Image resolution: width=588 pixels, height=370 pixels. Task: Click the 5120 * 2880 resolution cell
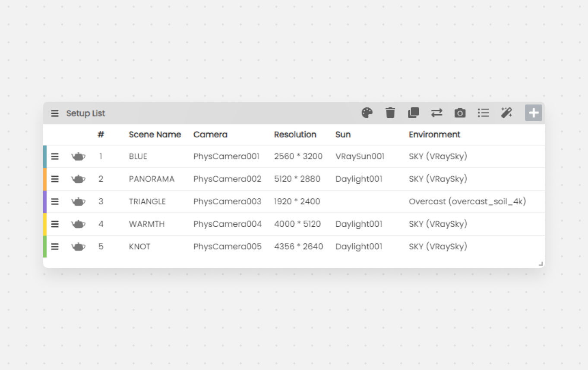[297, 179]
